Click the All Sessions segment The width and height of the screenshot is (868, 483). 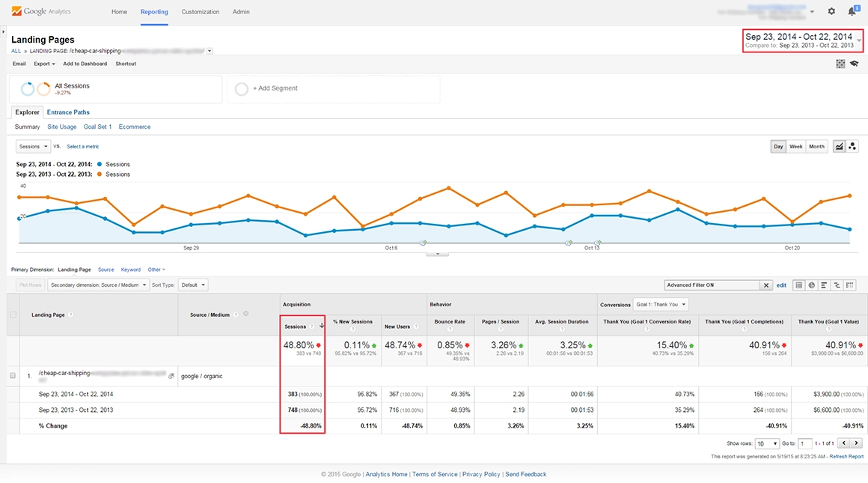point(116,88)
